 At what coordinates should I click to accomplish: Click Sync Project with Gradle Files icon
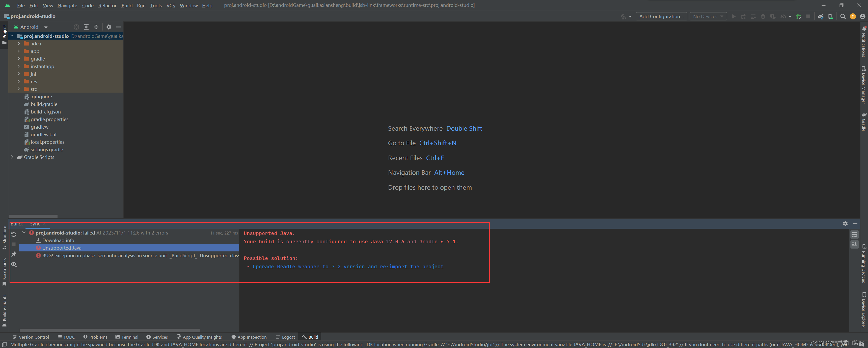tap(821, 16)
